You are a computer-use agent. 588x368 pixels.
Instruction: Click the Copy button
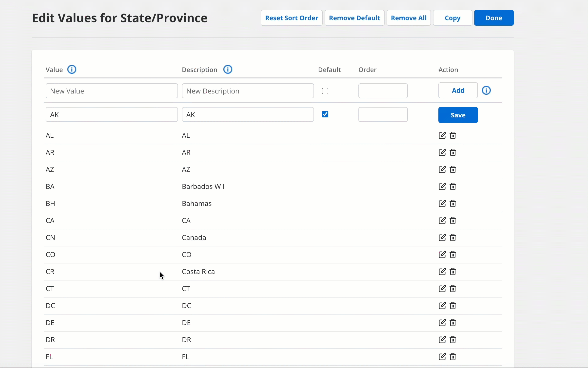(452, 18)
